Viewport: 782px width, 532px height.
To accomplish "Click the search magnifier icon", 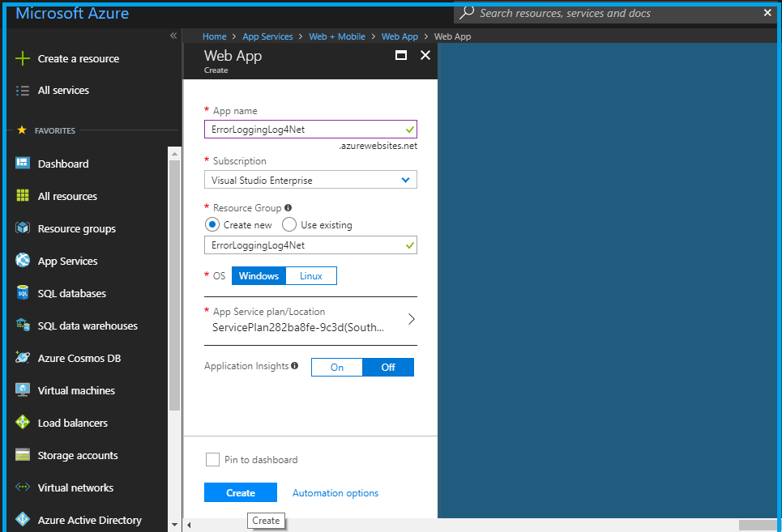I will (x=466, y=12).
